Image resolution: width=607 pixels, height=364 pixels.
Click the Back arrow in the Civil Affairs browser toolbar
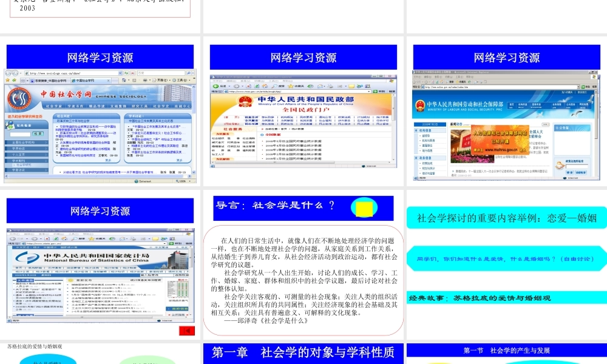(x=215, y=87)
